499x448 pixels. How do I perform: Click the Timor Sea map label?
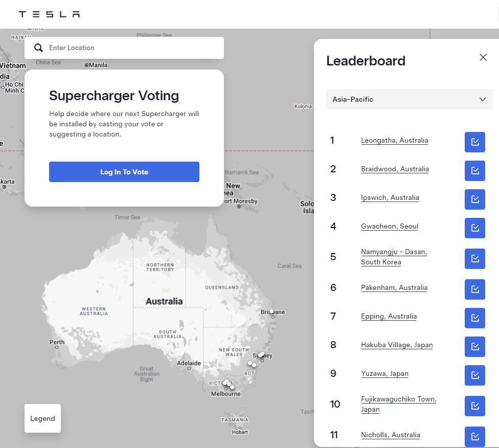tap(127, 217)
